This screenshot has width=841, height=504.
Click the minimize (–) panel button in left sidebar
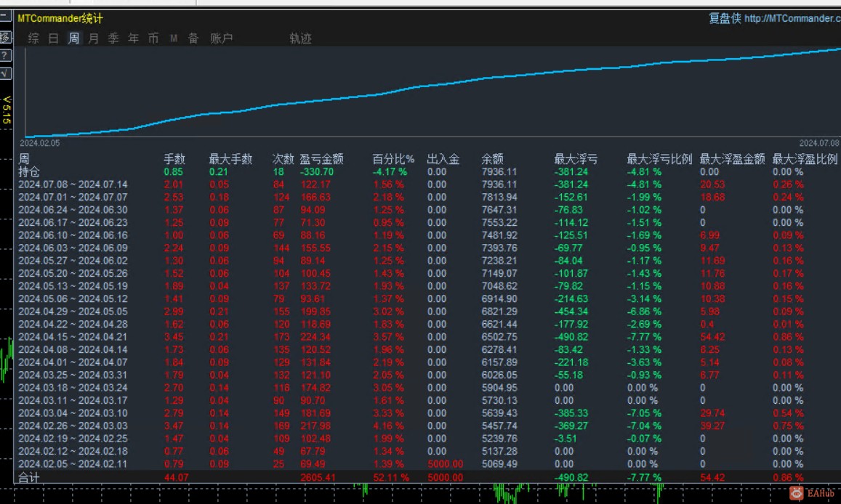[x=5, y=18]
